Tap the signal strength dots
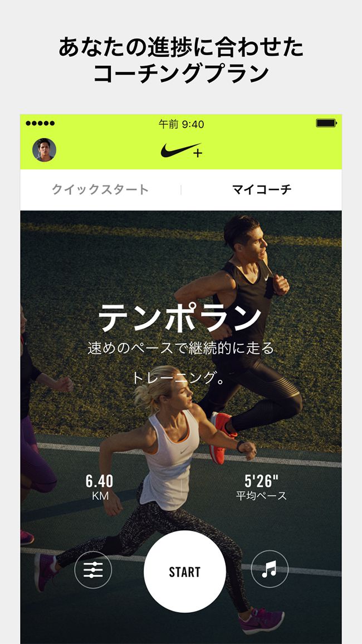 (40, 123)
